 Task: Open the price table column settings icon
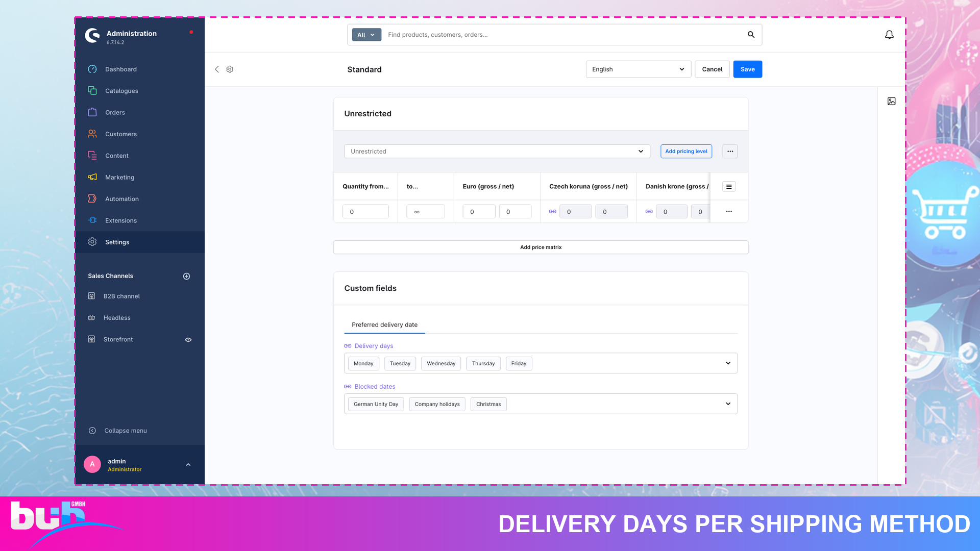pyautogui.click(x=729, y=187)
